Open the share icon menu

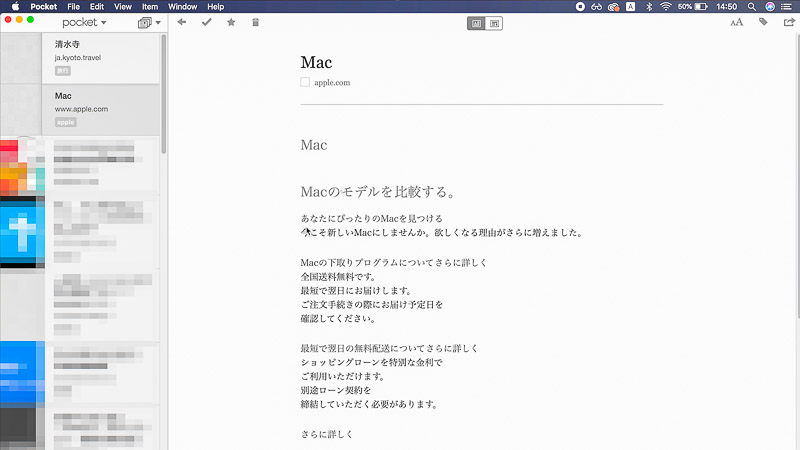789,22
